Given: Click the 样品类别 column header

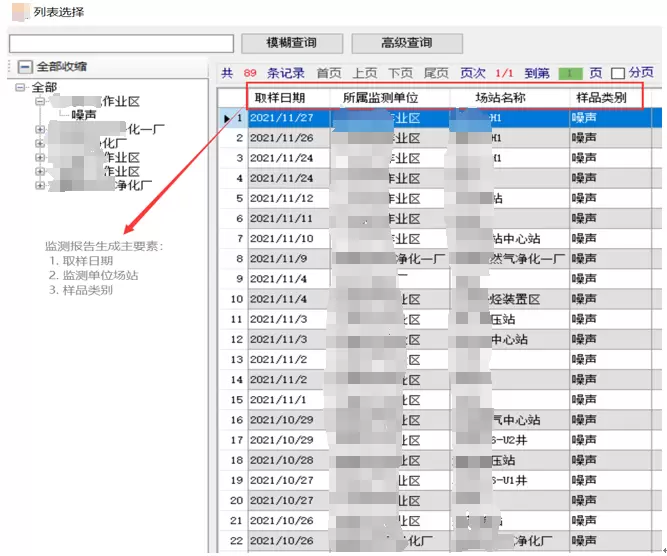Looking at the screenshot, I should coord(600,98).
